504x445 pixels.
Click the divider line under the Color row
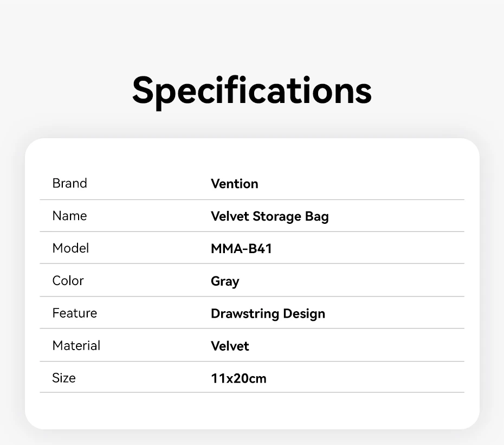point(252,296)
